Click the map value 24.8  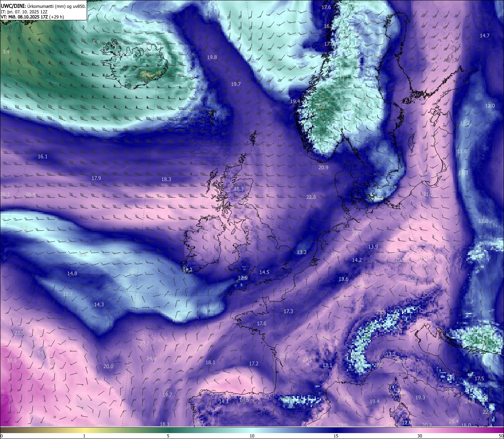pyautogui.click(x=470, y=402)
